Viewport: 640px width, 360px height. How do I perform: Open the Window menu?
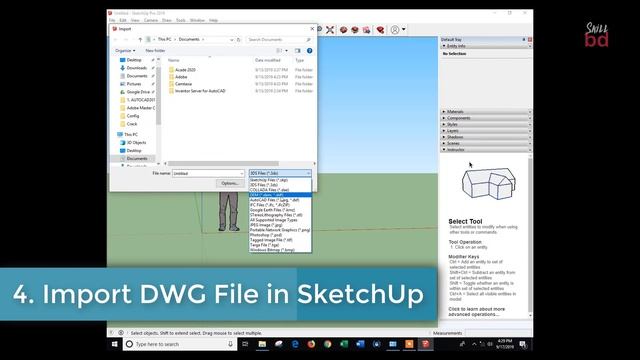coord(197,20)
